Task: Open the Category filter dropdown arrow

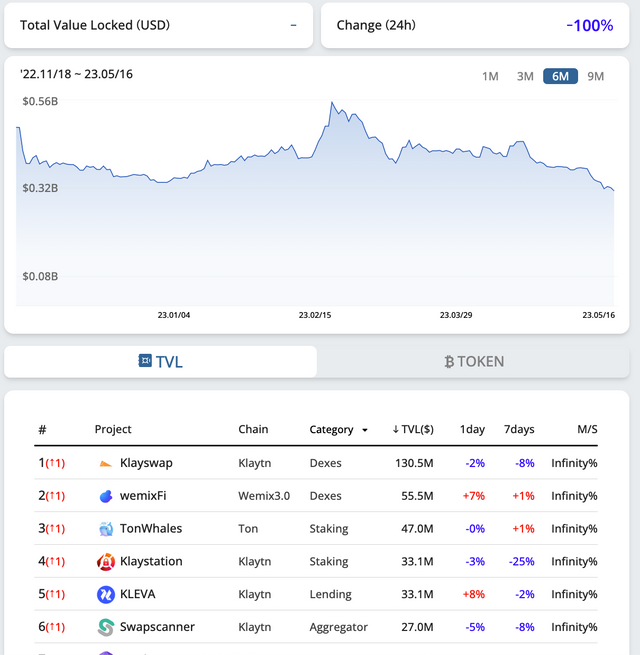Action: (365, 430)
